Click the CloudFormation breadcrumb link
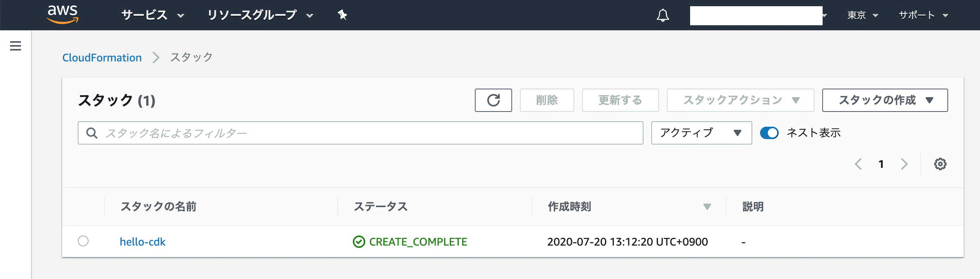The height and width of the screenshot is (279, 980). click(x=102, y=57)
